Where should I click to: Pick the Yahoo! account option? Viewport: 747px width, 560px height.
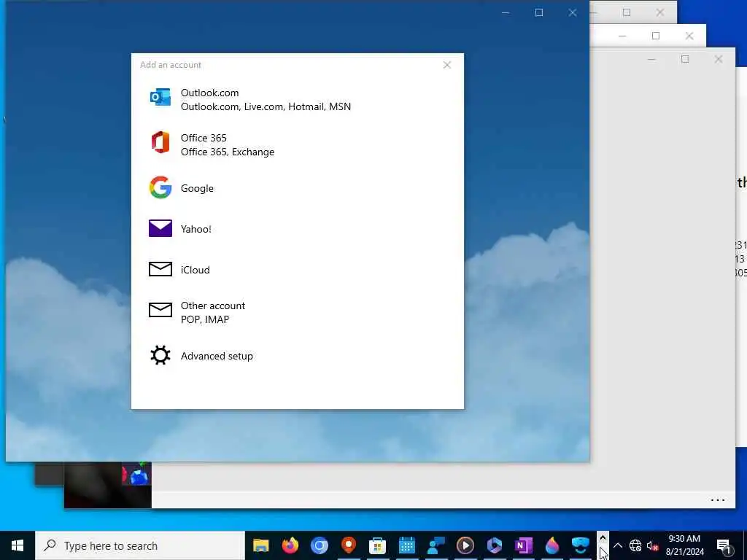point(298,229)
